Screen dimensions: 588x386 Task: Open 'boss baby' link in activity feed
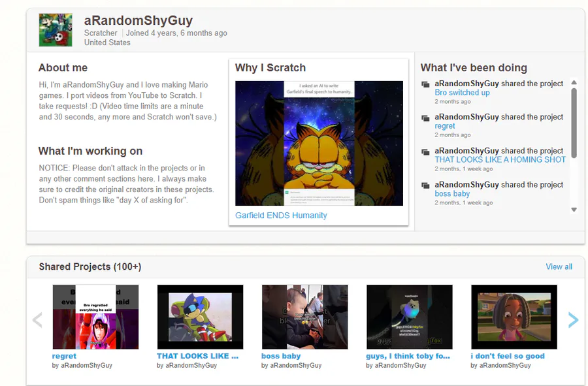452,194
